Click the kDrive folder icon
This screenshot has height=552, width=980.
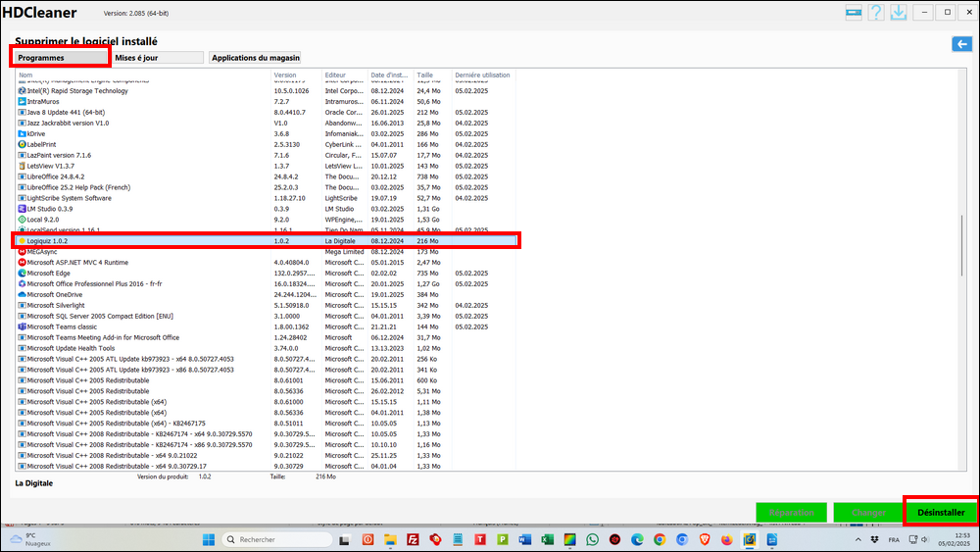click(22, 133)
